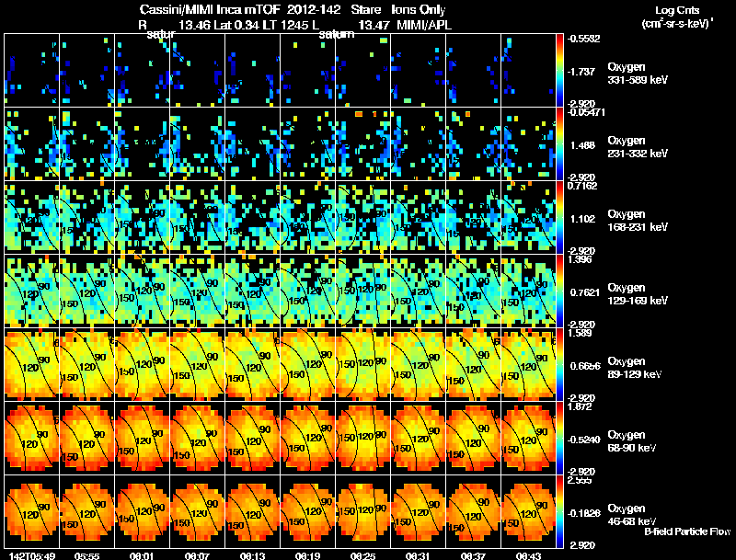Click the color bar beside Oxygen 331-589 keV
The width and height of the screenshot is (736, 560).
click(559, 71)
